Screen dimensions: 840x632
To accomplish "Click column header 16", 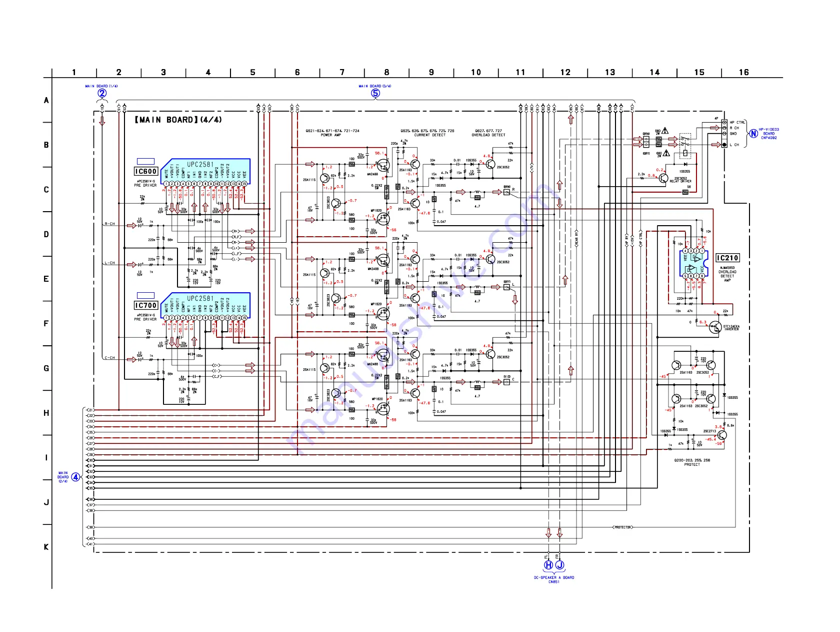I will pyautogui.click(x=743, y=72).
